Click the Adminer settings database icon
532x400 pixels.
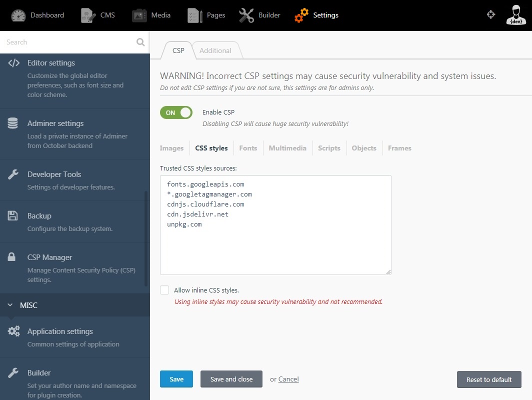tap(12, 123)
